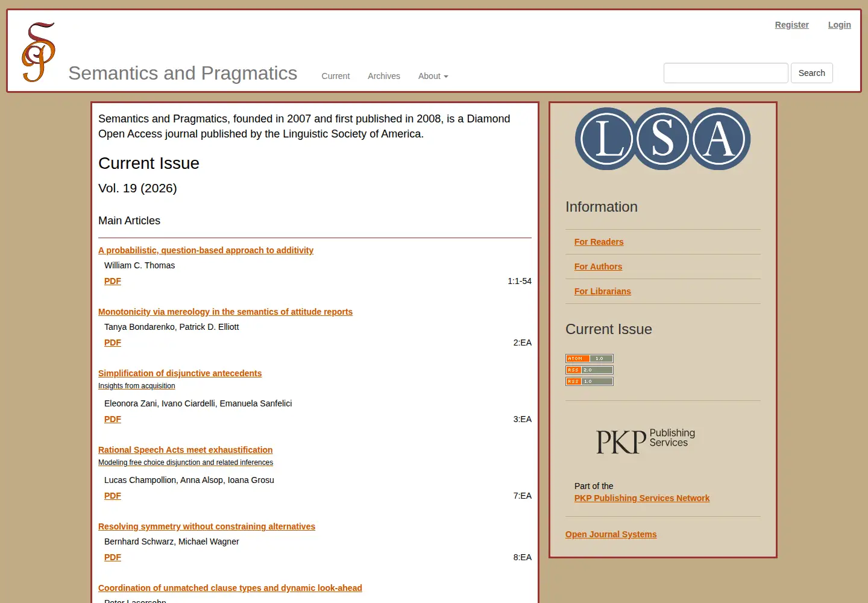Screen dimensions: 868x603
Task: Click the Register link
Action: pyautogui.click(x=792, y=25)
